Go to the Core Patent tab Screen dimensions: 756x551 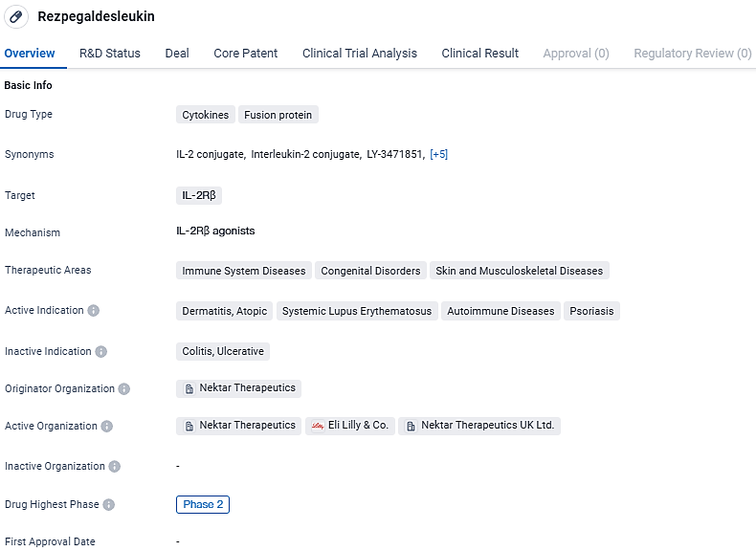point(245,54)
